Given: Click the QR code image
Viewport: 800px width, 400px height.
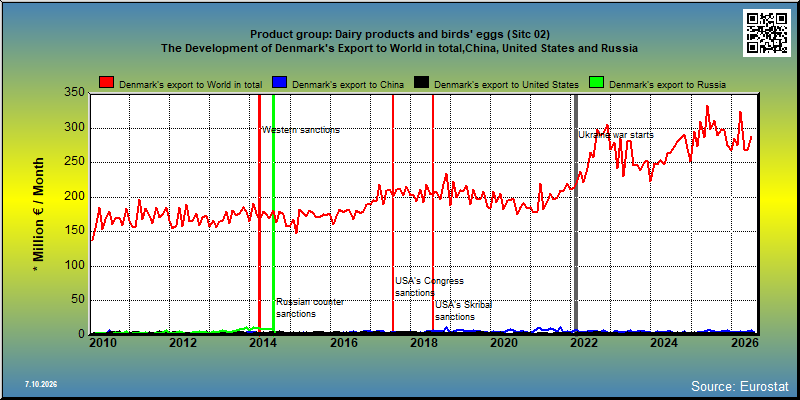Looking at the screenshot, I should pyautogui.click(x=768, y=33).
